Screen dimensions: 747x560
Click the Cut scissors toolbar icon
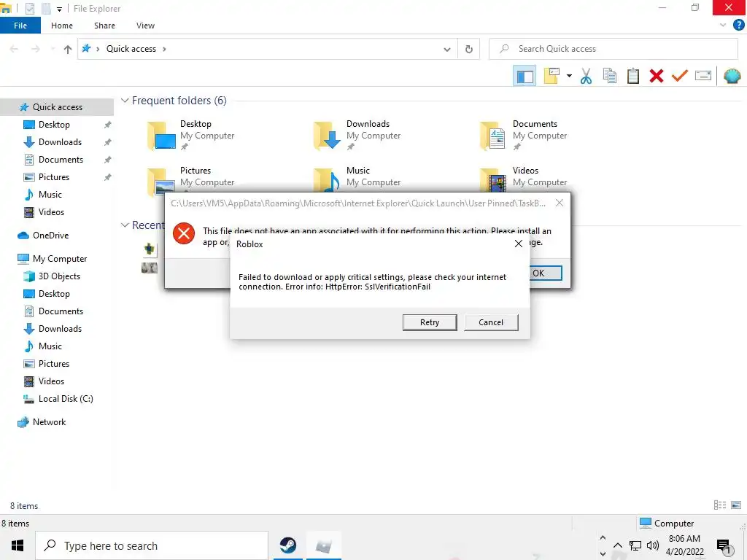[x=586, y=76]
